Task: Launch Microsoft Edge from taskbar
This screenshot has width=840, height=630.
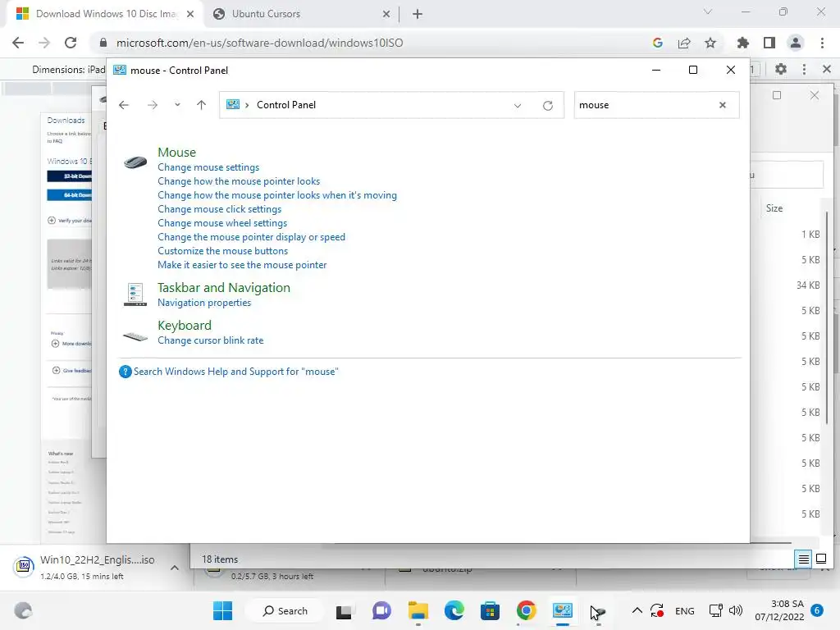Action: [x=454, y=610]
